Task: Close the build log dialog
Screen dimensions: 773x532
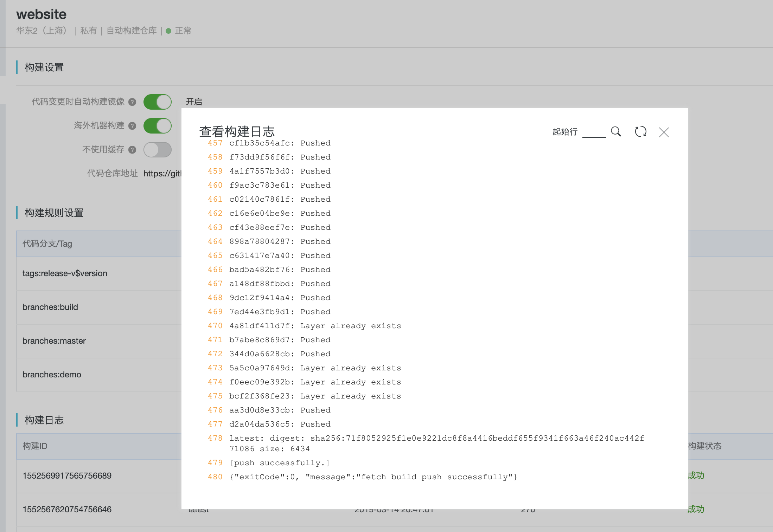Action: (664, 132)
